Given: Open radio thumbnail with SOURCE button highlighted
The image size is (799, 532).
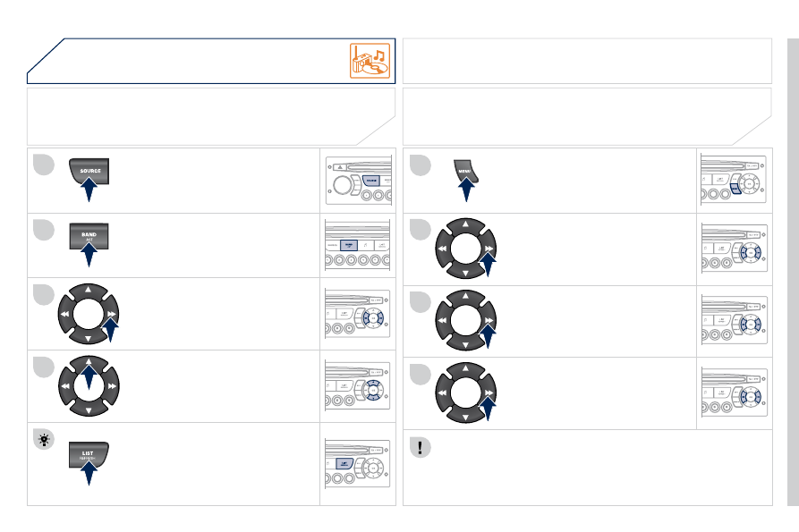Looking at the screenshot, I should point(359,181).
